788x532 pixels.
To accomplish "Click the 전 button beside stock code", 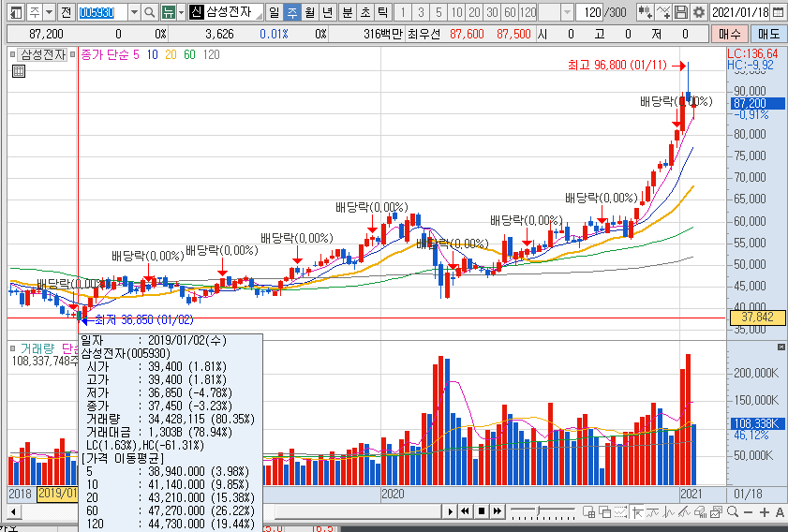I will pyautogui.click(x=67, y=12).
